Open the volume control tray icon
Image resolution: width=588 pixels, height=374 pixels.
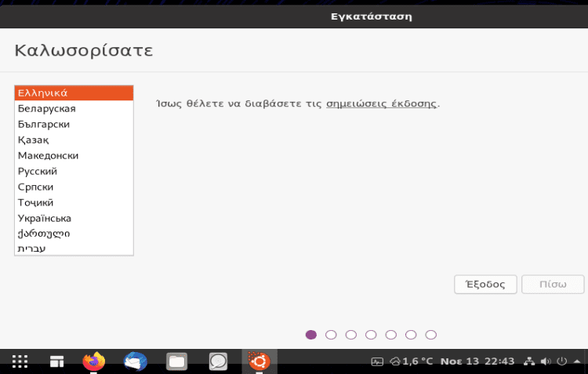pyautogui.click(x=546, y=361)
